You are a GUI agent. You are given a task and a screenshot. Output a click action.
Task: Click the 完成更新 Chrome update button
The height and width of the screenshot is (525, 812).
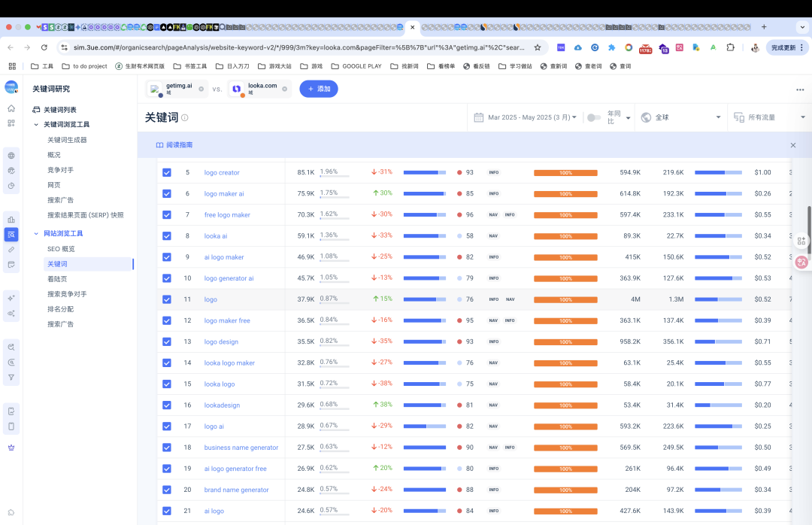point(786,47)
